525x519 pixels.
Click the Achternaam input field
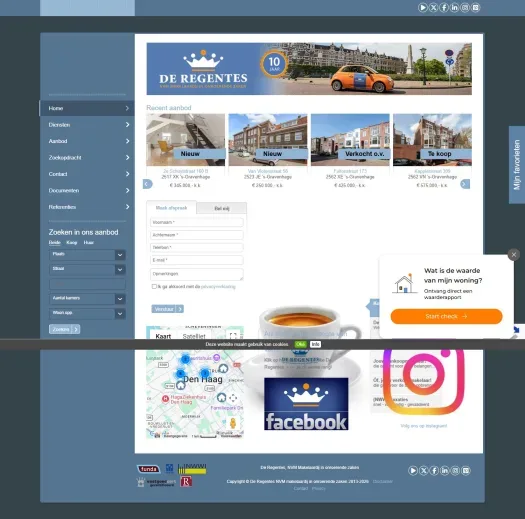[197, 235]
